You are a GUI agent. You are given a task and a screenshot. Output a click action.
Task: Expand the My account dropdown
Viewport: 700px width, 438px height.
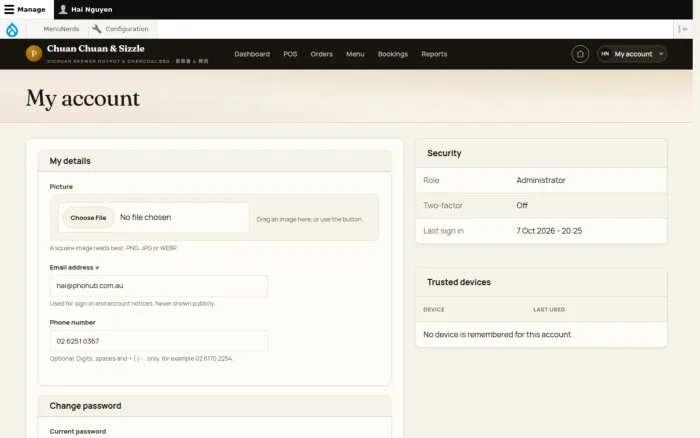pos(632,54)
